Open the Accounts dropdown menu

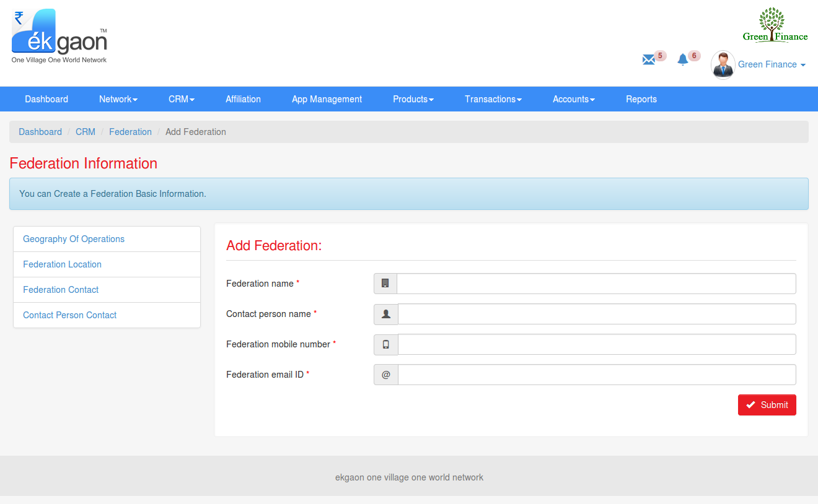(574, 99)
